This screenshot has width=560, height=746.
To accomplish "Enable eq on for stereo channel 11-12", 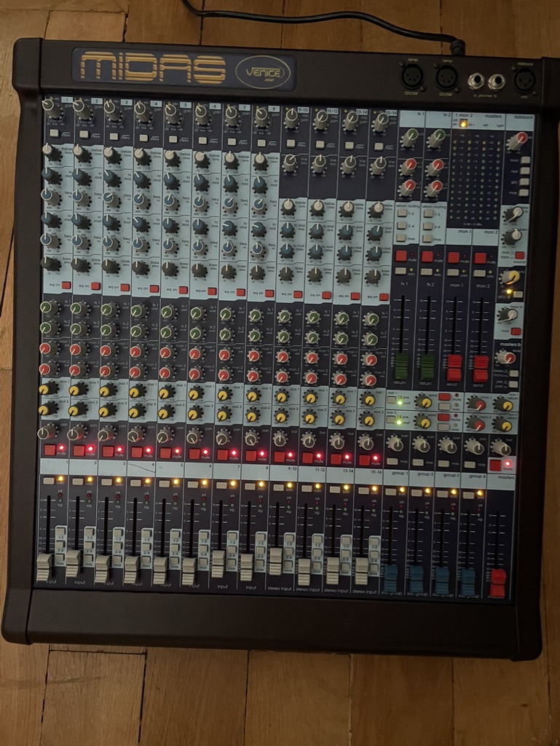I will click(x=326, y=295).
